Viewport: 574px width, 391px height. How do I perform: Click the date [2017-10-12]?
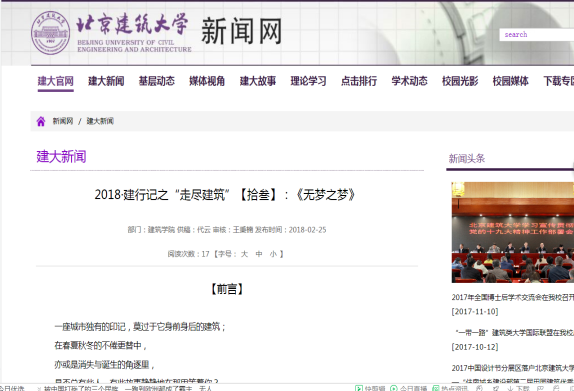tap(475, 347)
